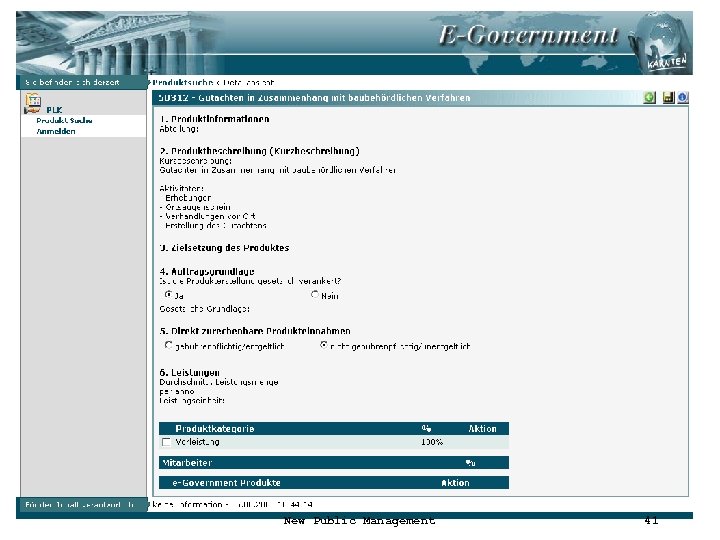Choose nicht gebührenpflichtig/unentgeltlich radio option
The width and height of the screenshot is (720, 540).
coord(324,345)
